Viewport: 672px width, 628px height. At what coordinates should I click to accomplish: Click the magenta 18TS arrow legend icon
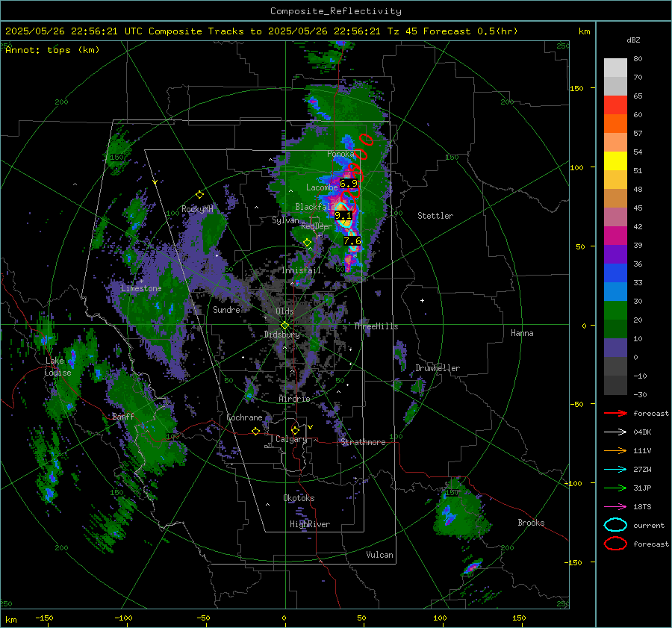(615, 507)
